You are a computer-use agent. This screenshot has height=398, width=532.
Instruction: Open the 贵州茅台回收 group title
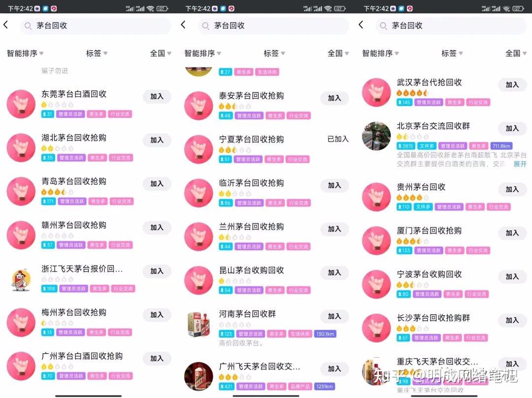[421, 187]
